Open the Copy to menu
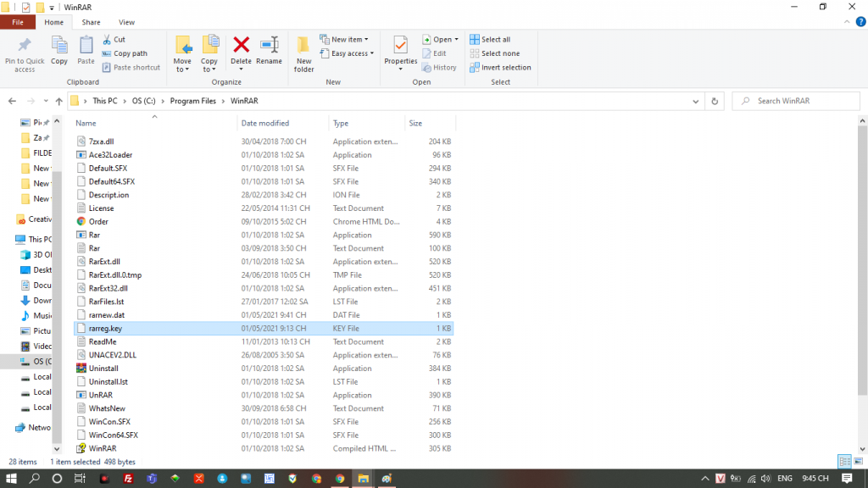Viewport: 868px width, 488px height. point(209,54)
